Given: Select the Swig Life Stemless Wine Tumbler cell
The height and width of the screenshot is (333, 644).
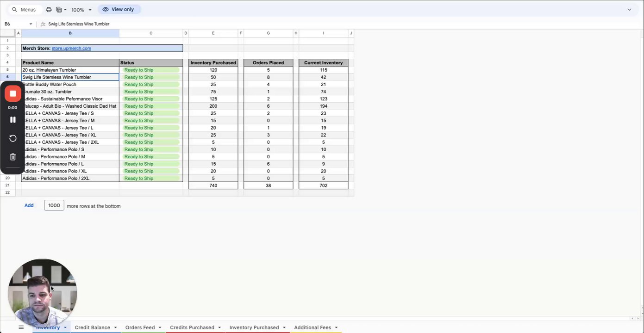Looking at the screenshot, I should point(70,77).
